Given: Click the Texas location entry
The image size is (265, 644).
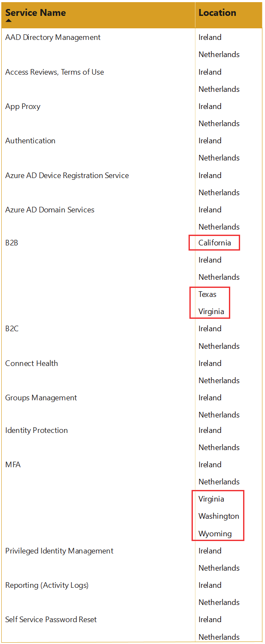Looking at the screenshot, I should pyautogui.click(x=207, y=294).
